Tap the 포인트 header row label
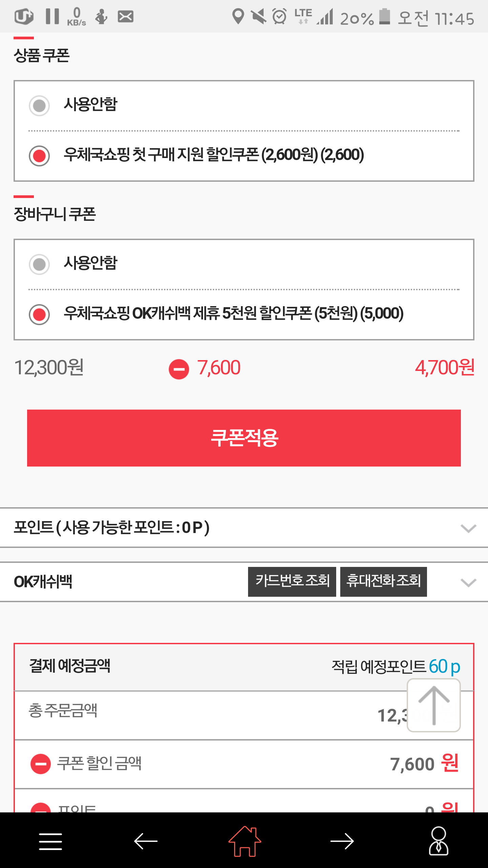488x868 pixels. pos(112,528)
